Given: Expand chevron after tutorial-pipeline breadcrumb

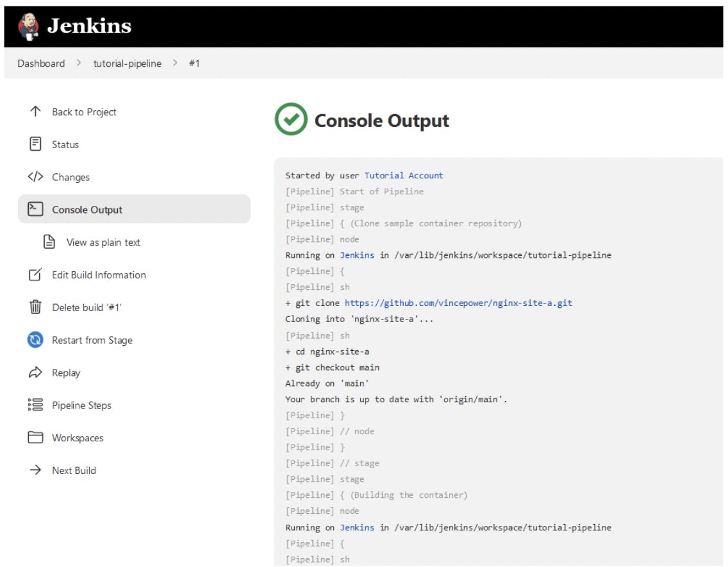Looking at the screenshot, I should 175,63.
